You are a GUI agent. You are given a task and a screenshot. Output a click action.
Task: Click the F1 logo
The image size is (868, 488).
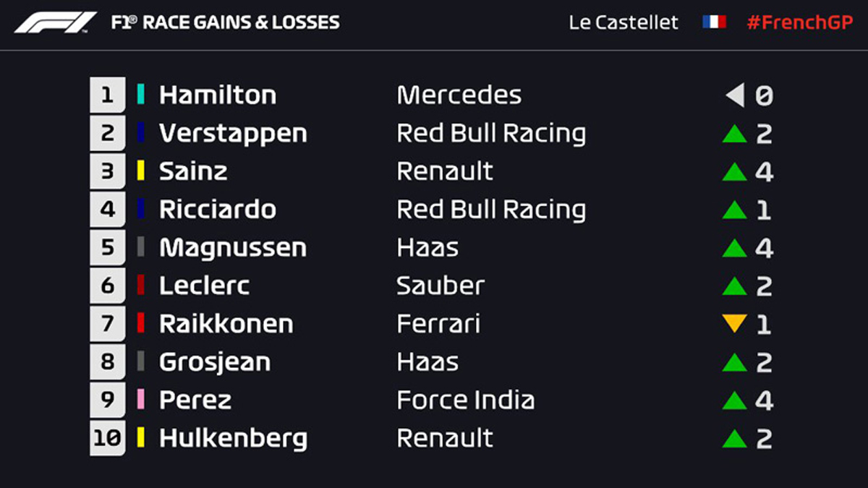pyautogui.click(x=56, y=22)
